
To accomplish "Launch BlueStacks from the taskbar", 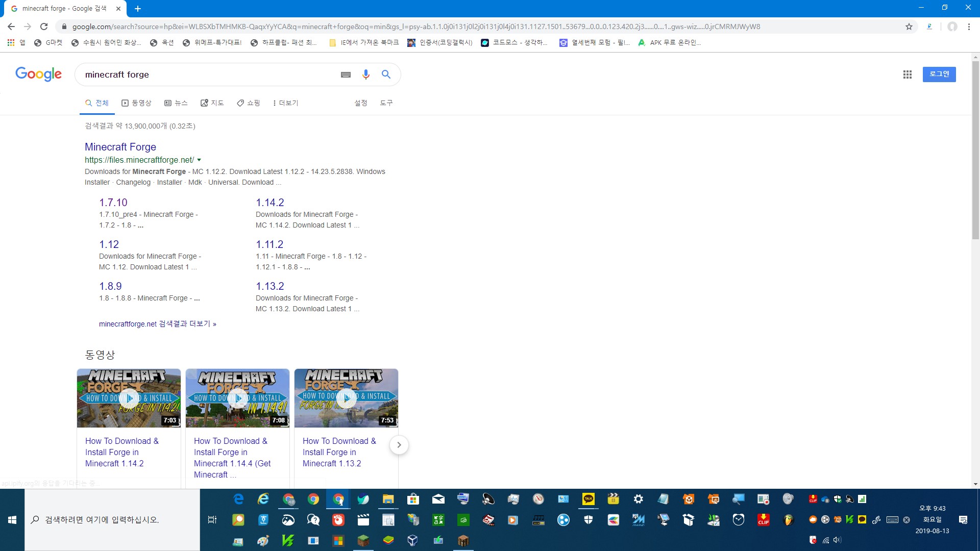I will [x=388, y=540].
